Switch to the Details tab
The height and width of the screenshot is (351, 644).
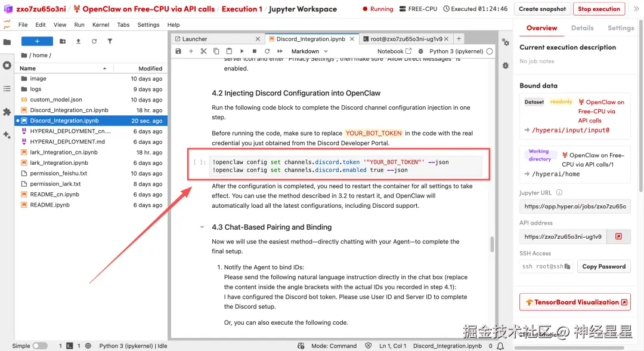point(582,28)
